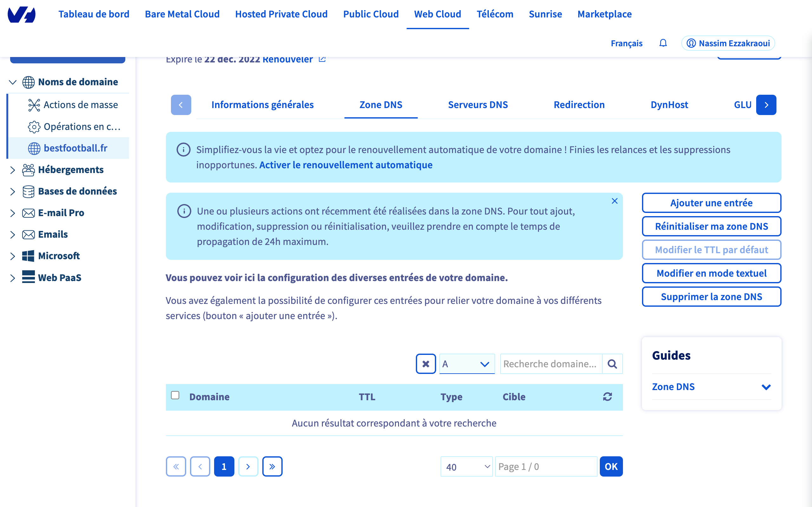Screen dimensions: 812x507
Task: Open the notifications bell icon
Action: point(663,43)
